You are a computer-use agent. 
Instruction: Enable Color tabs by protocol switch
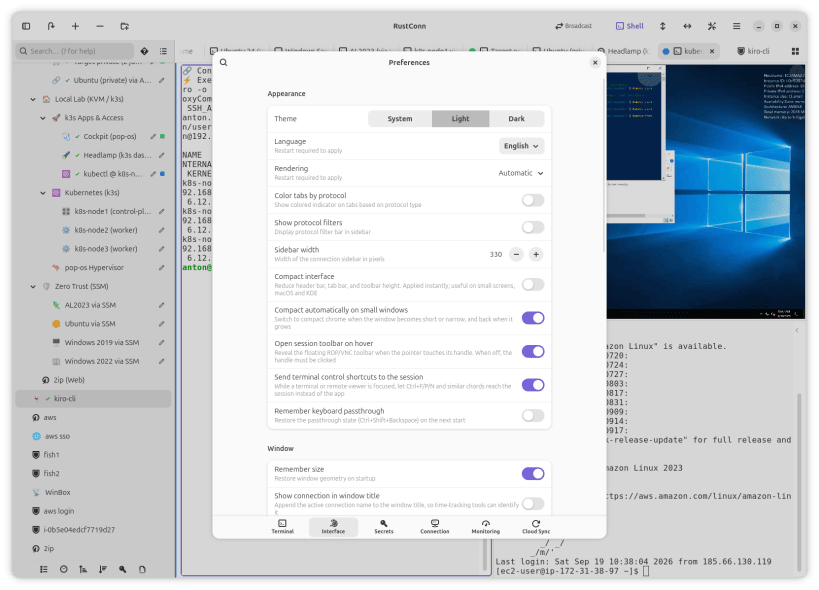pos(533,200)
